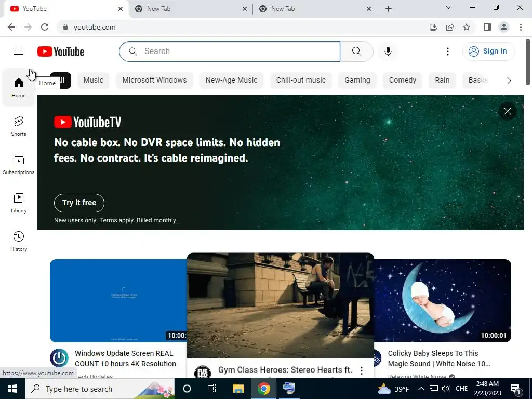Toggle Chrome side panel
The width and height of the screenshot is (532, 399).
[x=487, y=27]
